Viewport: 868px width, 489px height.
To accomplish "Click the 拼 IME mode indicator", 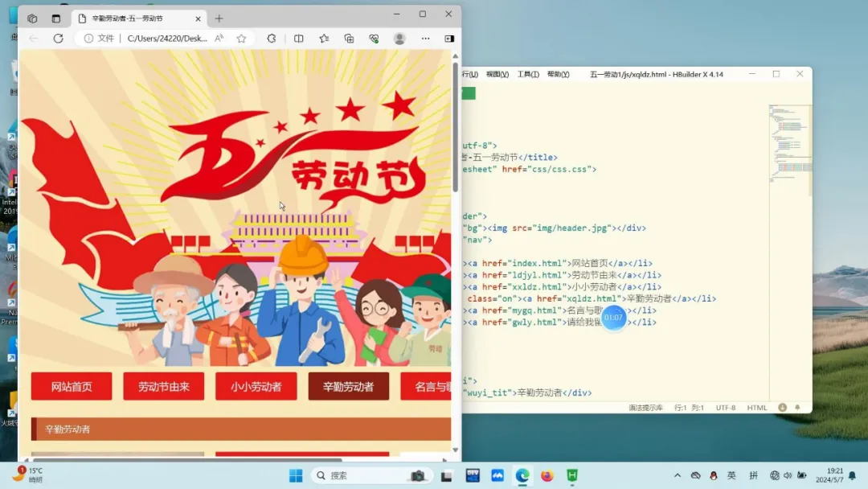I will (x=753, y=475).
